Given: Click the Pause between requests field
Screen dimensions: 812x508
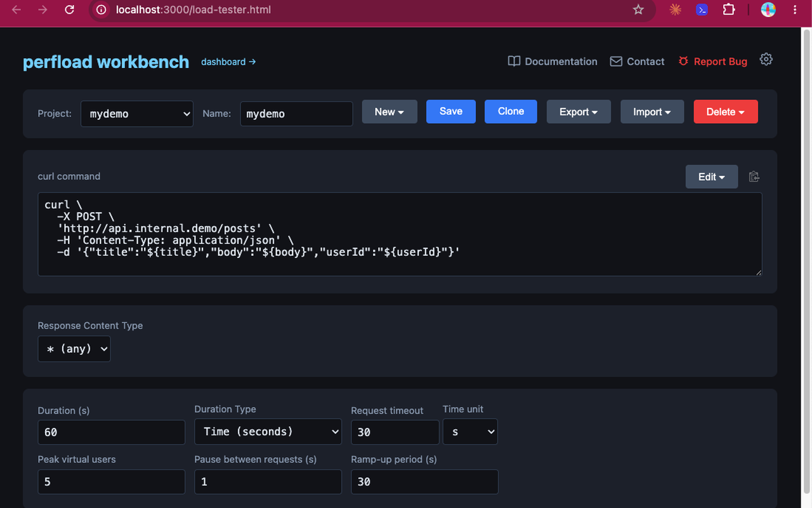Looking at the screenshot, I should tap(268, 481).
